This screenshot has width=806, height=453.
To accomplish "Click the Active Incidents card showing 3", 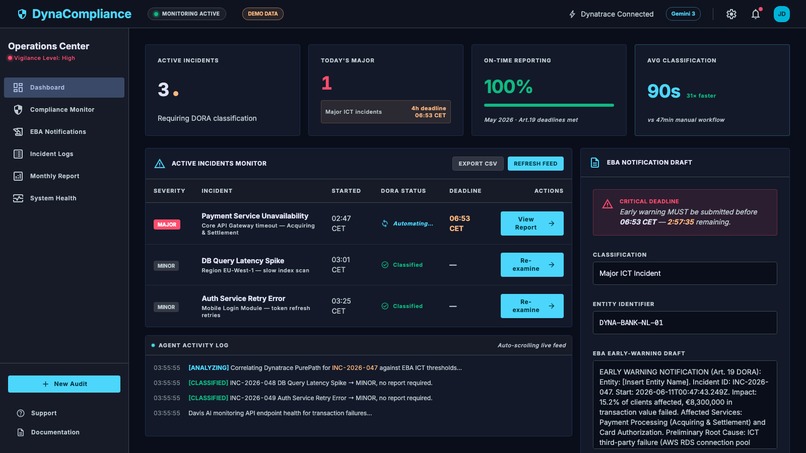I will [x=223, y=90].
